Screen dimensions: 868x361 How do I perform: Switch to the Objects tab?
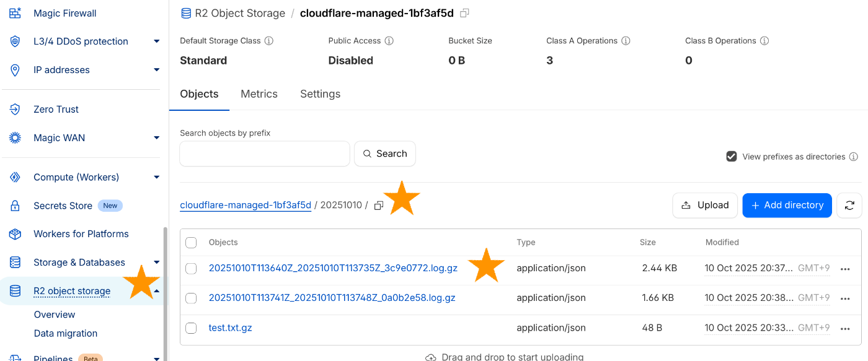(199, 94)
